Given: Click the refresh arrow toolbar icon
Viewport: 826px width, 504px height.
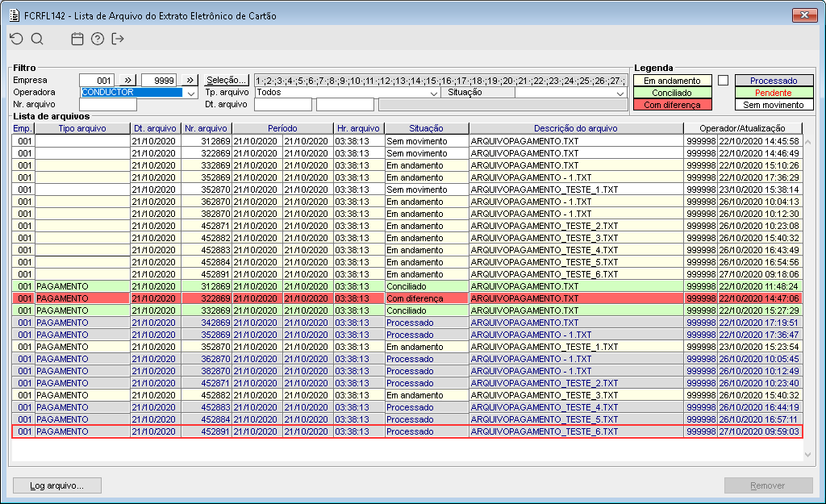Looking at the screenshot, I should pos(16,39).
